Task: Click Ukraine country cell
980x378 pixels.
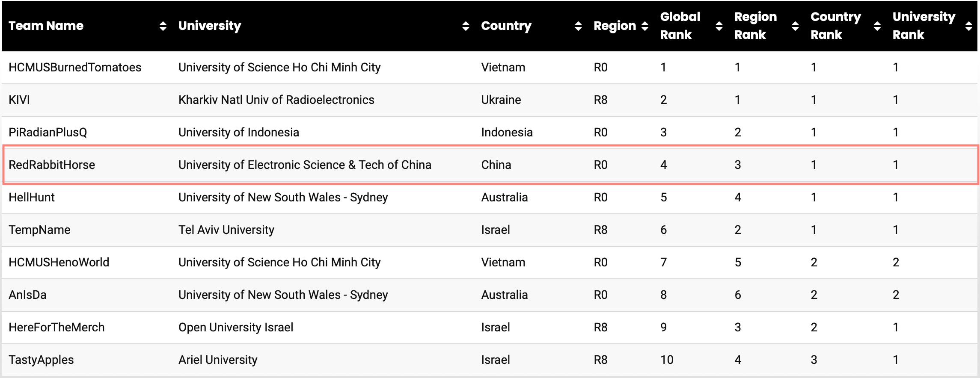Action: click(501, 100)
